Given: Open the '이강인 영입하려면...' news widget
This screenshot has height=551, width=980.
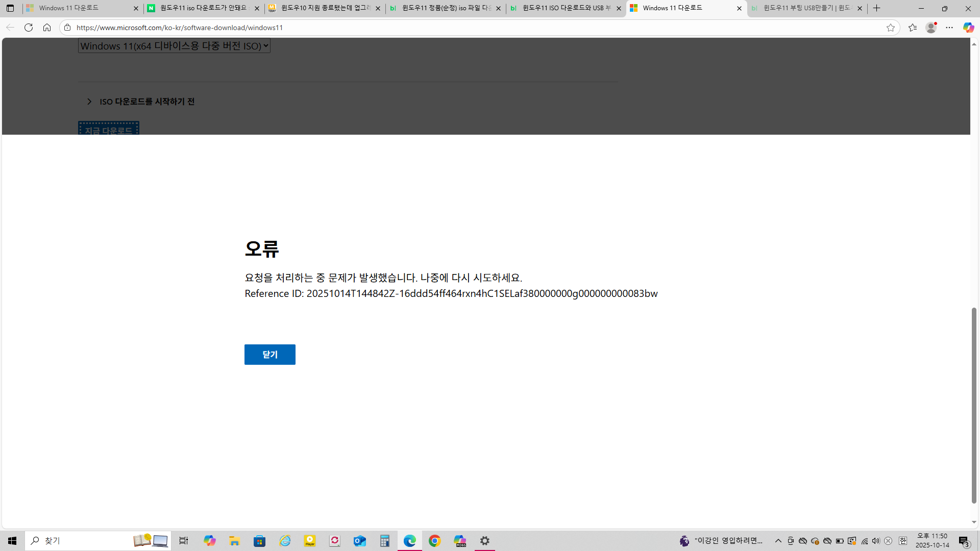Looking at the screenshot, I should point(721,541).
